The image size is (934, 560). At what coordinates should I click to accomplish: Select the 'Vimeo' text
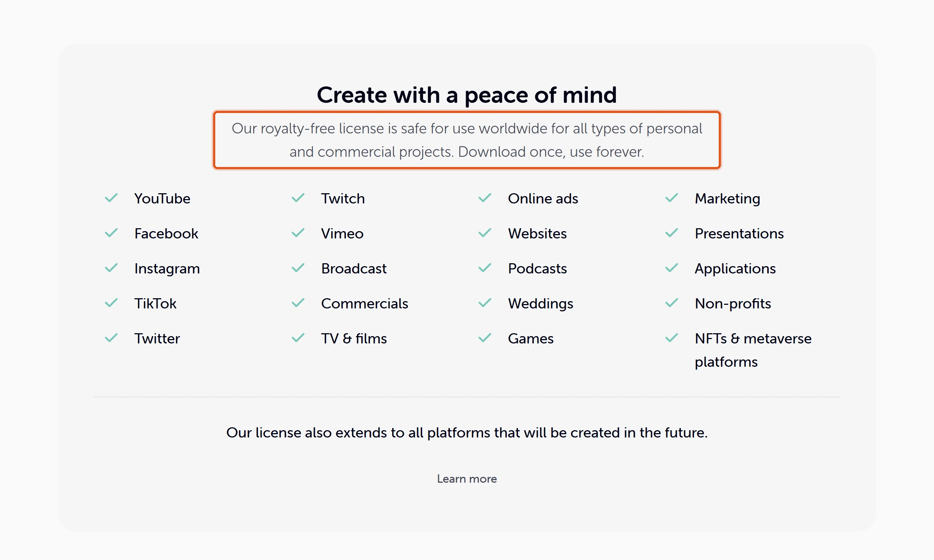pyautogui.click(x=342, y=234)
